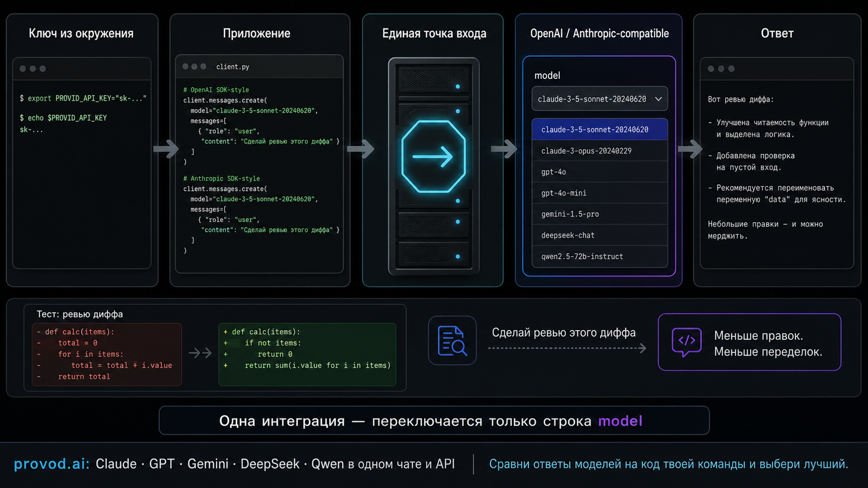Screen dimensions: 868x488
Task: Click the "model" label above the dropdown
Action: click(x=547, y=75)
